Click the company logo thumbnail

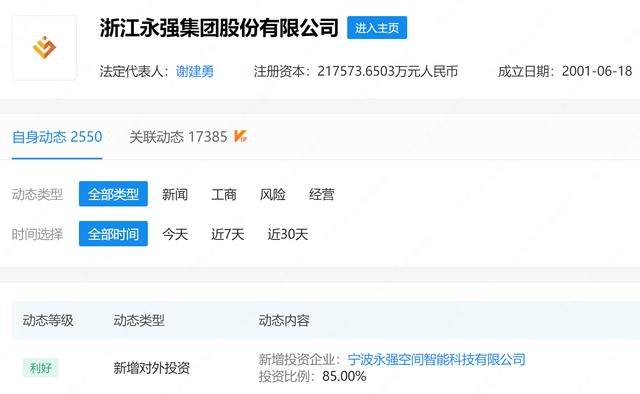(x=44, y=48)
